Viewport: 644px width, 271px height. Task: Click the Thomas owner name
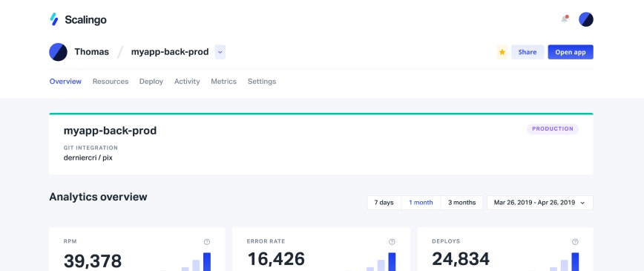click(x=91, y=52)
